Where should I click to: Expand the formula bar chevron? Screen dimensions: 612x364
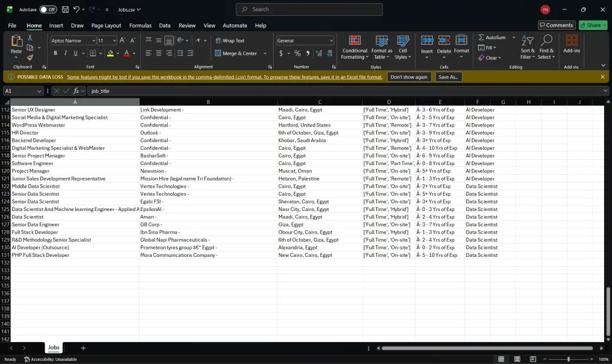pos(605,91)
